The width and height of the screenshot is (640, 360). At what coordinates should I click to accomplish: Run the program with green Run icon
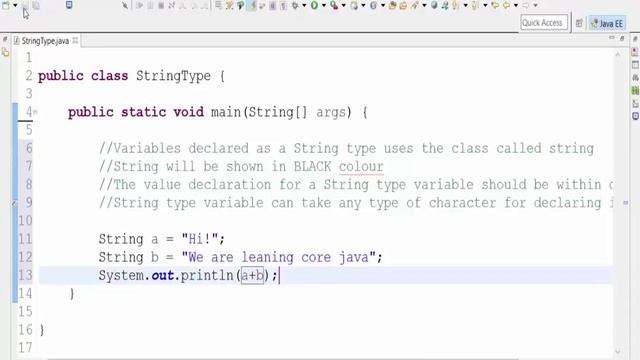coord(314,5)
